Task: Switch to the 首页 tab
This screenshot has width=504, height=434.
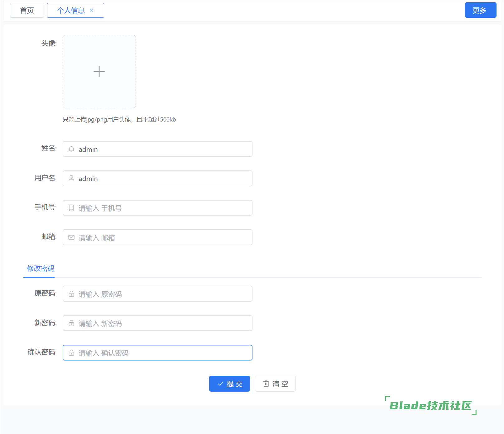Action: coord(27,10)
